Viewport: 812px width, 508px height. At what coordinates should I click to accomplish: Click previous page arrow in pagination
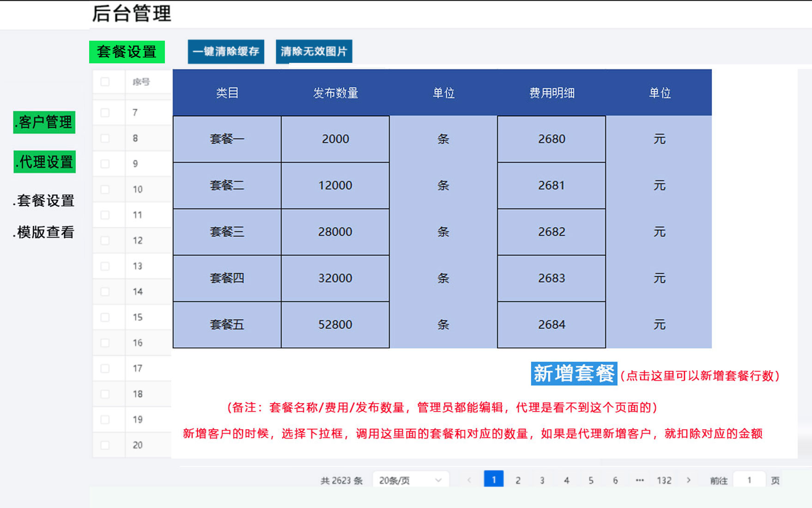click(469, 480)
